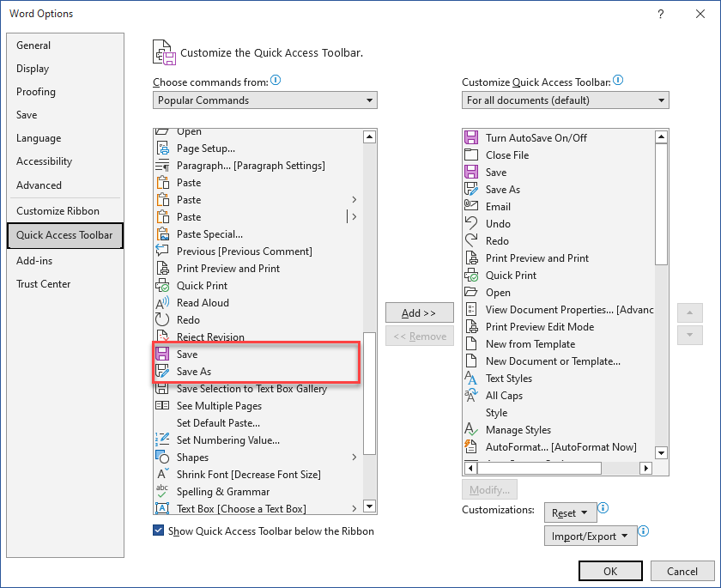This screenshot has width=721, height=588.
Task: Open the Trust Center category
Action: pos(65,284)
